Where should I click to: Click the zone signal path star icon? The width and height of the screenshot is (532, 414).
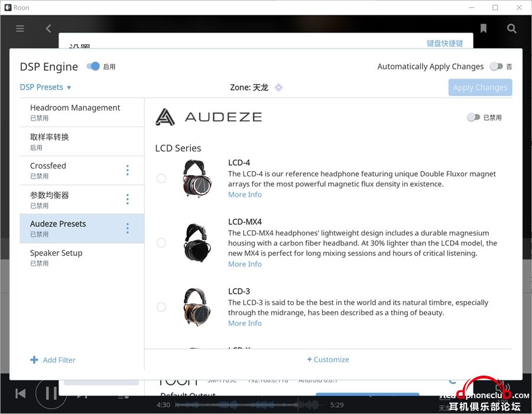pyautogui.click(x=278, y=88)
